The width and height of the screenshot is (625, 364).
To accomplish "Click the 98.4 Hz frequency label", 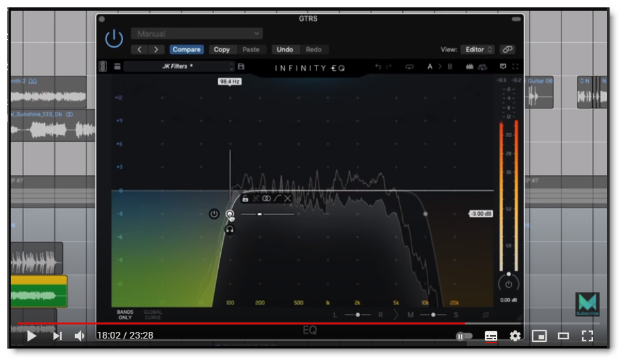I will pyautogui.click(x=230, y=82).
